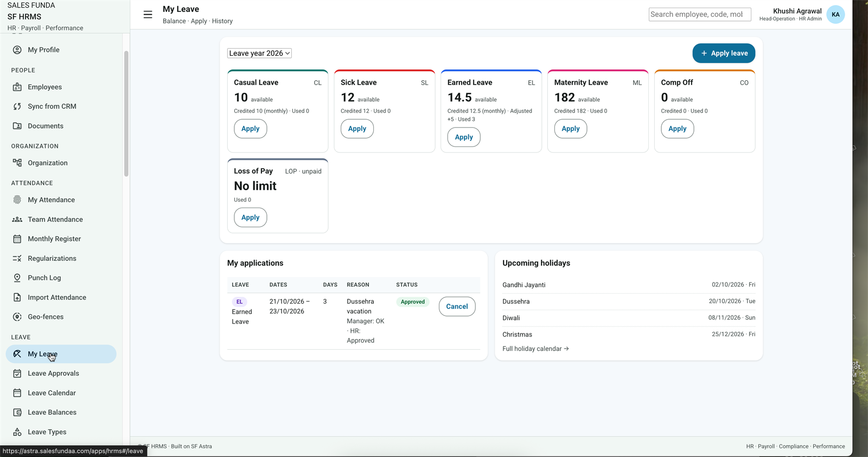
Task: Open Team Attendance menu item
Action: tap(61, 220)
